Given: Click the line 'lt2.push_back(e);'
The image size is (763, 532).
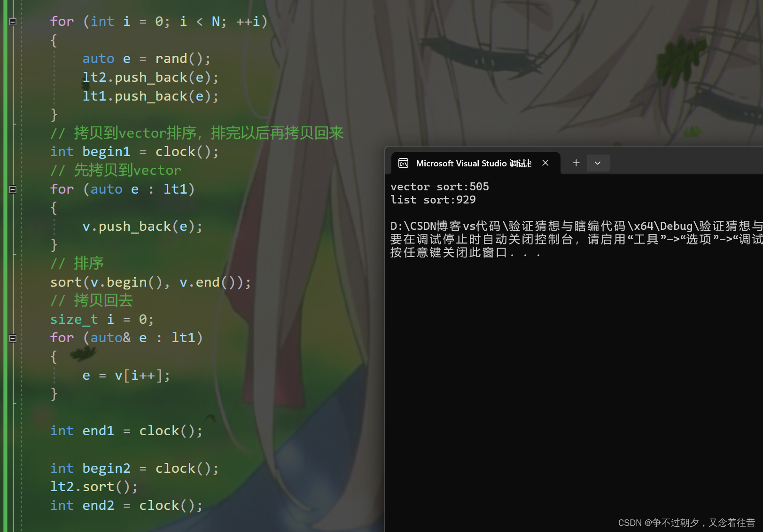Looking at the screenshot, I should click(150, 78).
